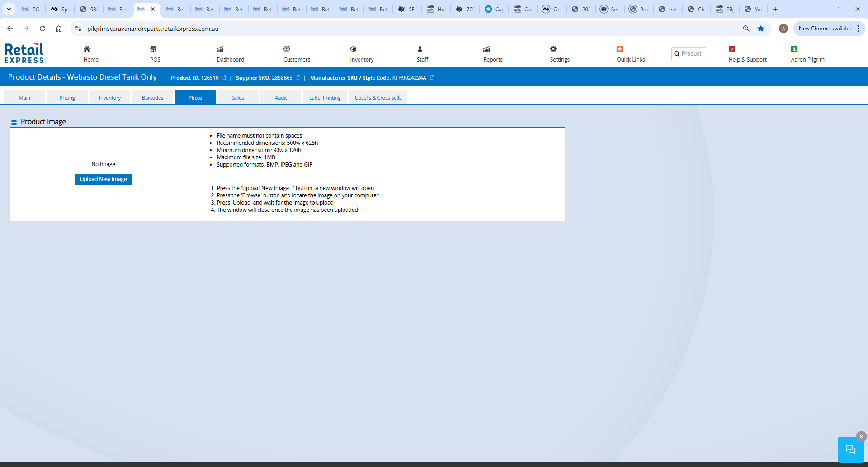Open the Quick Links star icon

pos(620,49)
